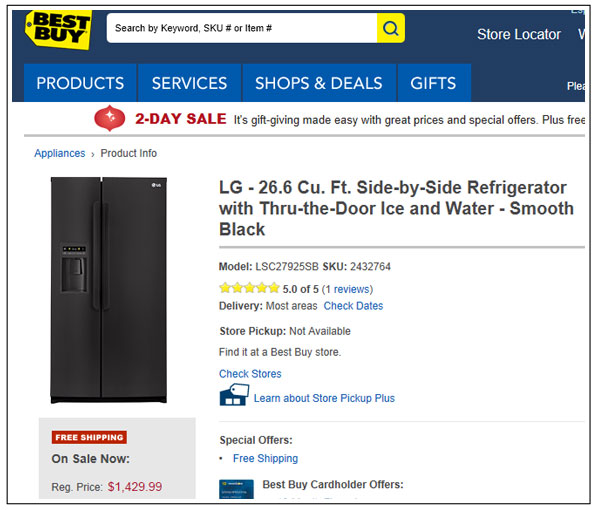Image resolution: width=600 pixels, height=510 pixels.
Task: Click the yellow search magnifier button
Action: pos(391,29)
